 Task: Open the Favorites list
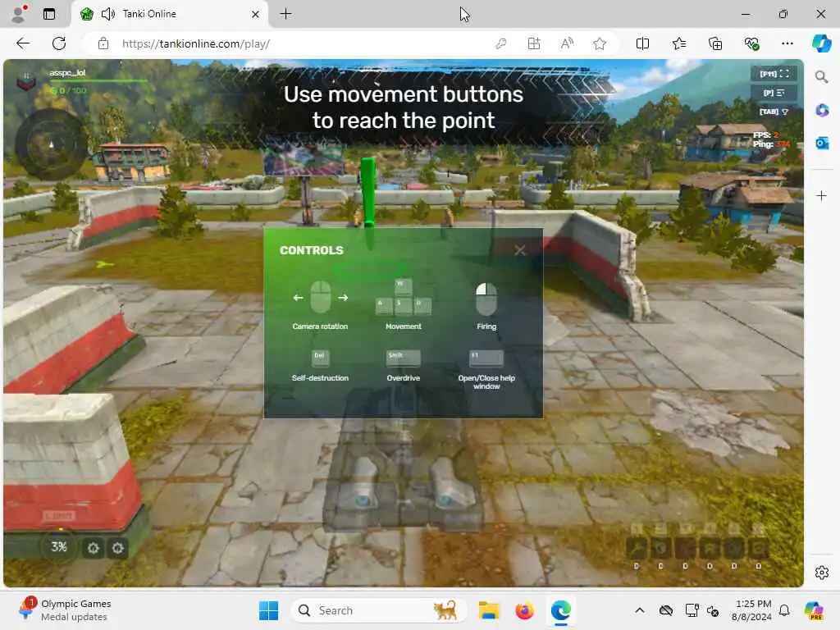pos(678,43)
